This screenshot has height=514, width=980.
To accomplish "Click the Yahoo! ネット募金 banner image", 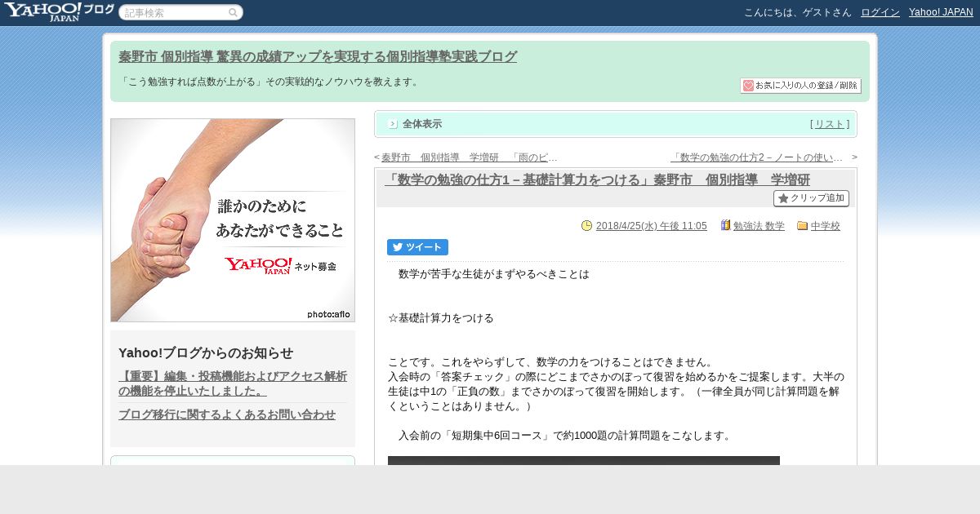I will [233, 220].
